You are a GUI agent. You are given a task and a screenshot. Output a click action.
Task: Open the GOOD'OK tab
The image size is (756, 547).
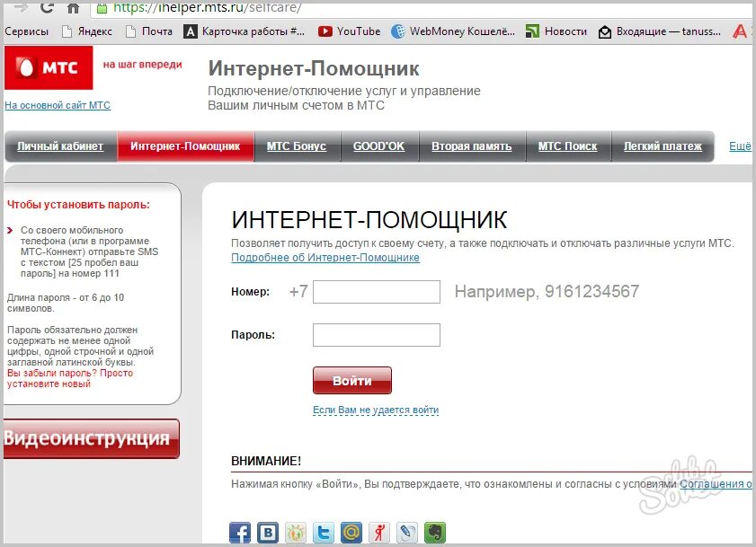[379, 146]
